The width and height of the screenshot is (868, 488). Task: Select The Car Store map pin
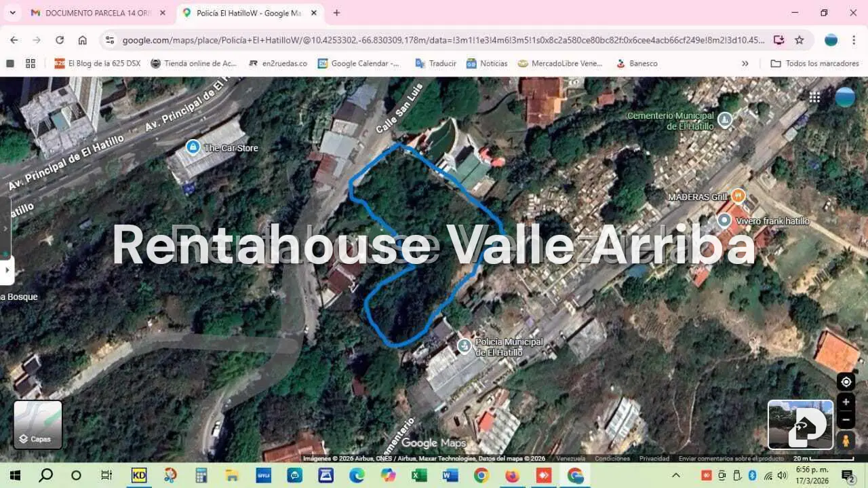click(193, 147)
